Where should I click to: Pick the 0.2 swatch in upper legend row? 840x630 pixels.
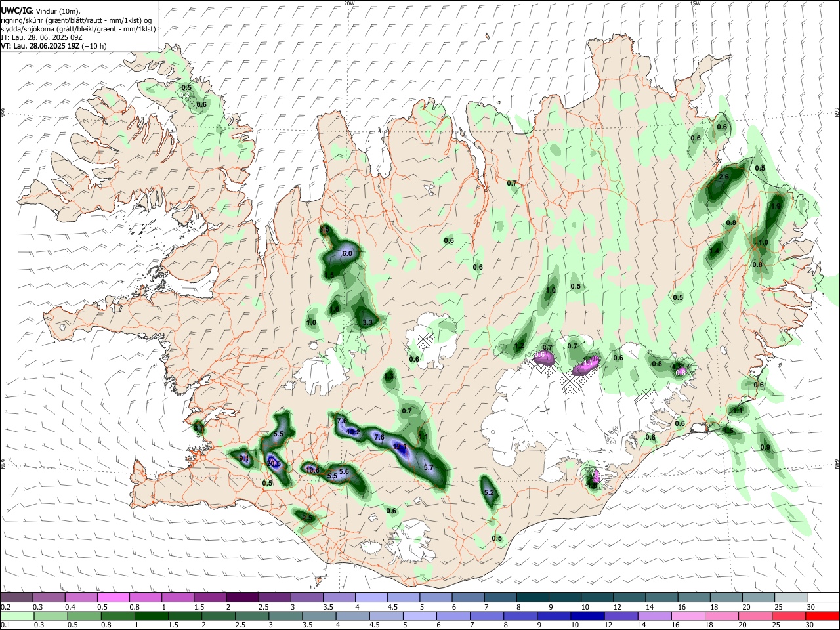[16, 597]
